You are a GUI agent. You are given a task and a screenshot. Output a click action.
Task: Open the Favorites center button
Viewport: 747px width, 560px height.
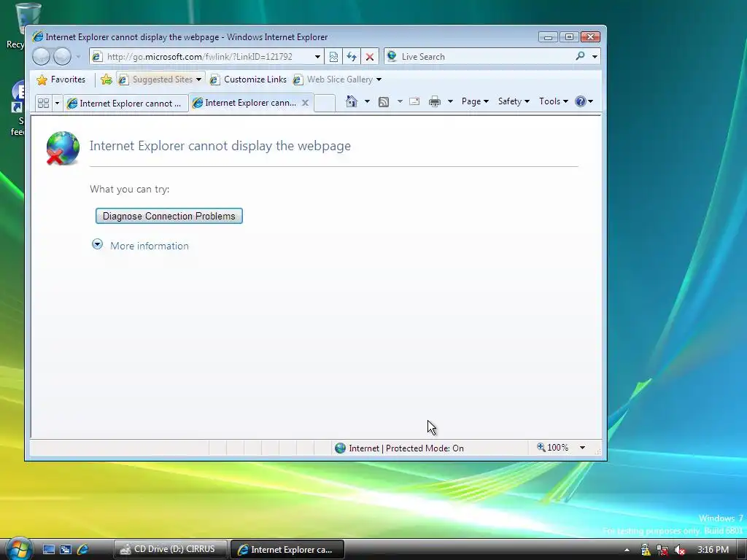pyautogui.click(x=61, y=79)
